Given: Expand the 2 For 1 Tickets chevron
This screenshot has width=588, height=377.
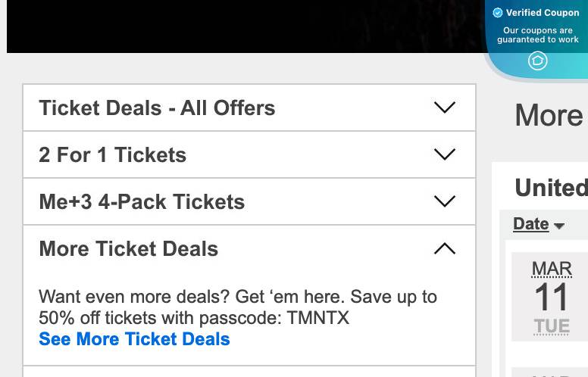Looking at the screenshot, I should [x=445, y=154].
